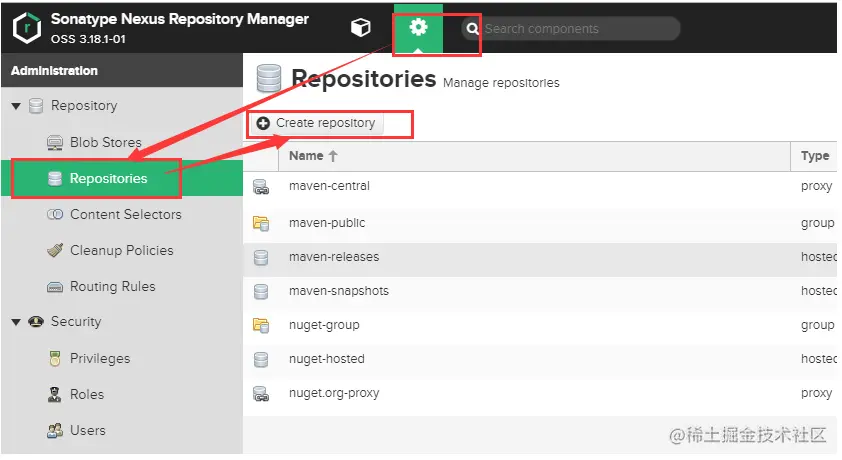Open Roles
Viewport: 842px width, 460px height.
[87, 395]
